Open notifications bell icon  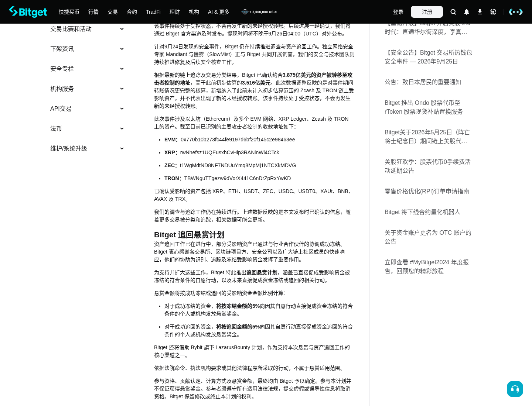[x=467, y=12]
